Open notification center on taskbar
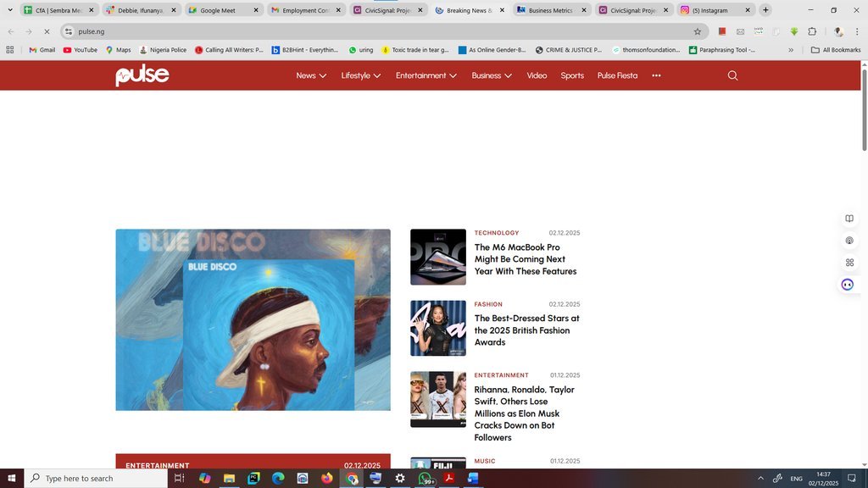 pos(852,478)
